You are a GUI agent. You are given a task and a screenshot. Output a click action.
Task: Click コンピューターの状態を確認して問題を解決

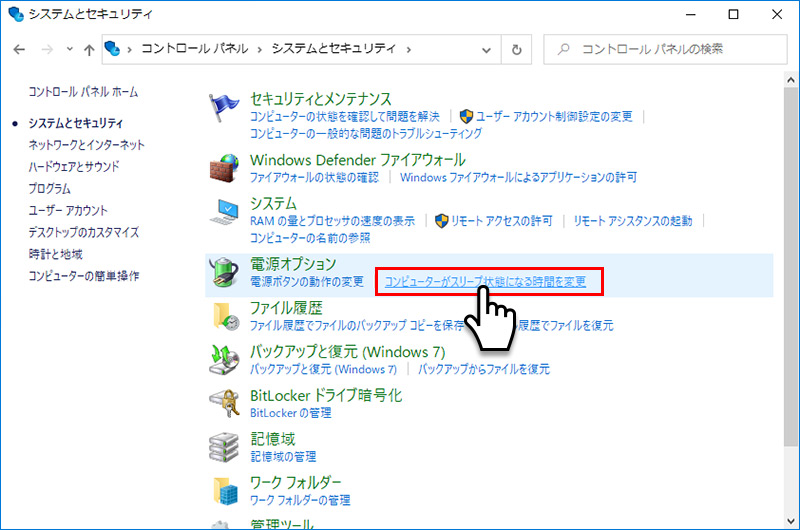tap(345, 117)
